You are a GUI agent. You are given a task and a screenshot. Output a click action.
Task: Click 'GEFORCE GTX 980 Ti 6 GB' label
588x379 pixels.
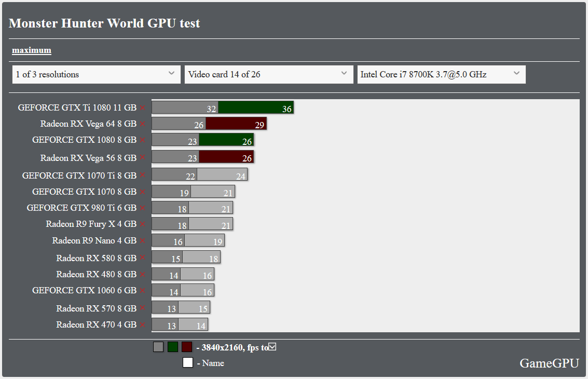point(81,208)
